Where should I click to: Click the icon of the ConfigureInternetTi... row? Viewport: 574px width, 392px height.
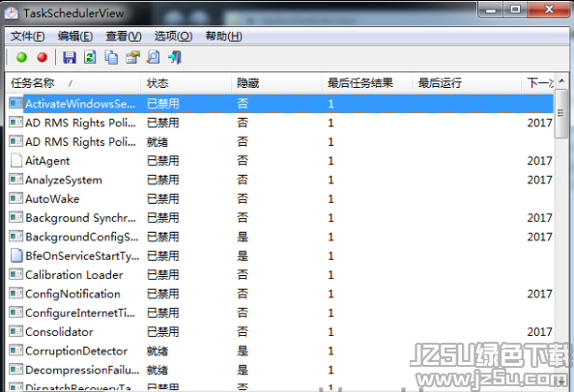(16, 313)
